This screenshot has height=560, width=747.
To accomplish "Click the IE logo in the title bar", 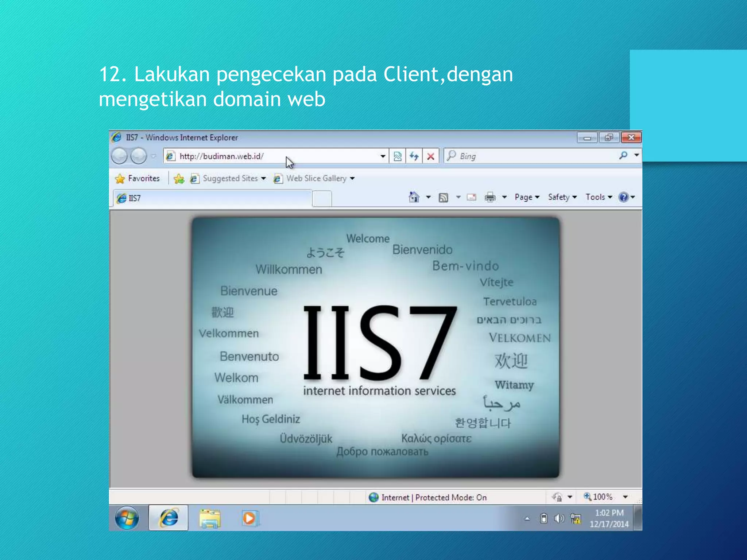I will (116, 137).
